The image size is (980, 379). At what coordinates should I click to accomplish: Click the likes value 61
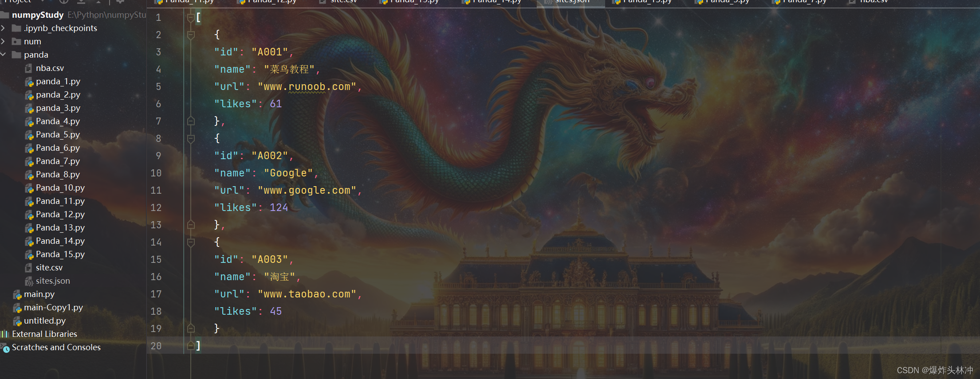(276, 104)
